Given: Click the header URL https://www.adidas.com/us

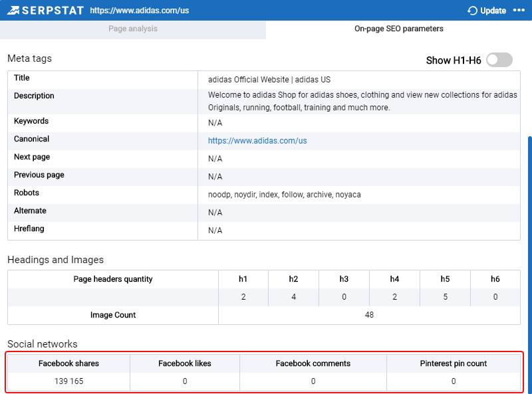Looking at the screenshot, I should (140, 11).
